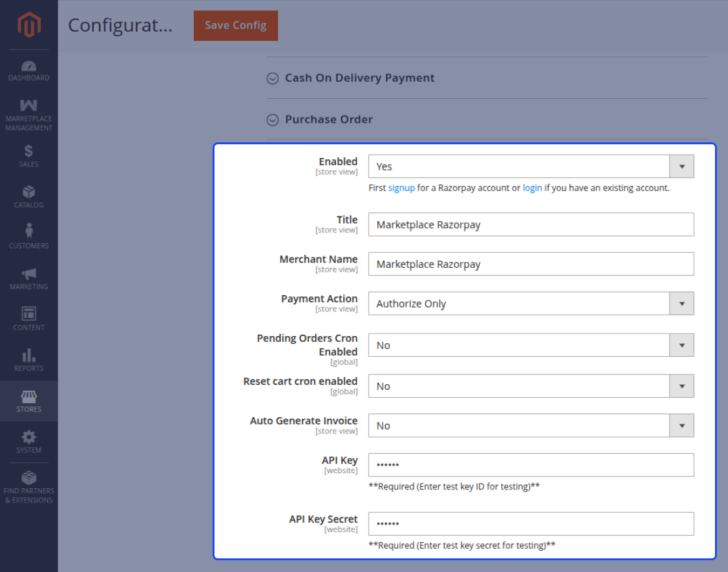Focus the Merchant Name input field

coord(531,264)
